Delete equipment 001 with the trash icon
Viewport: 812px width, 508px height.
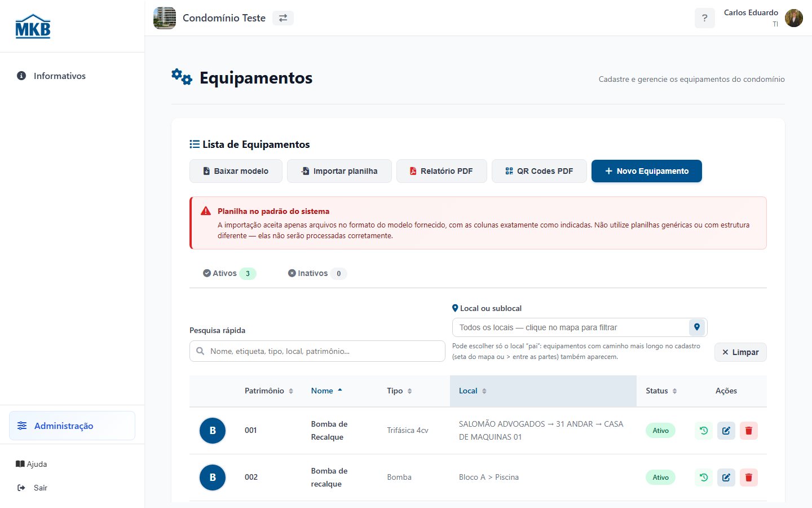point(749,431)
